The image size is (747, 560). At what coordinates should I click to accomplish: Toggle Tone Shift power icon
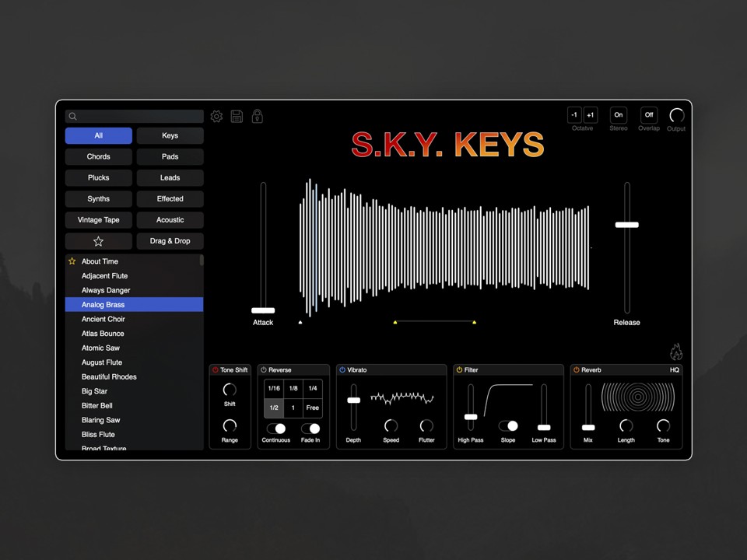[x=216, y=369]
